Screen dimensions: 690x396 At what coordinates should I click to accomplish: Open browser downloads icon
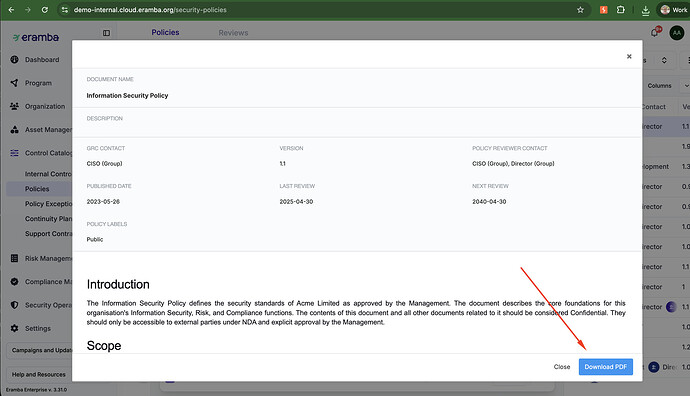point(646,10)
